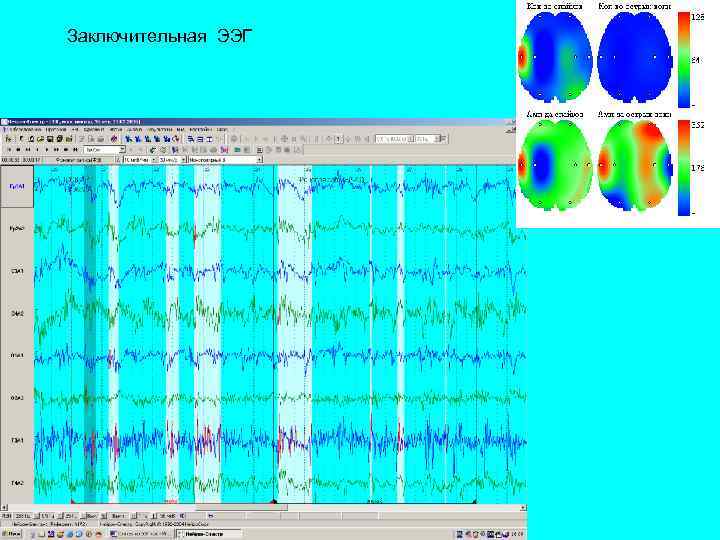Click the upper-right all-blue topographic brain map
Image resolution: width=720 pixels, height=540 pixels.
coord(635,57)
